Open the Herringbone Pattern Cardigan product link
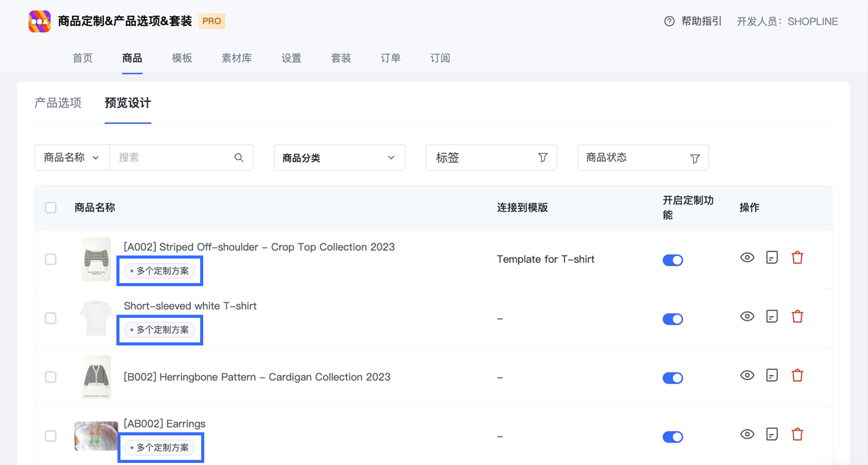868x465 pixels. [257, 377]
